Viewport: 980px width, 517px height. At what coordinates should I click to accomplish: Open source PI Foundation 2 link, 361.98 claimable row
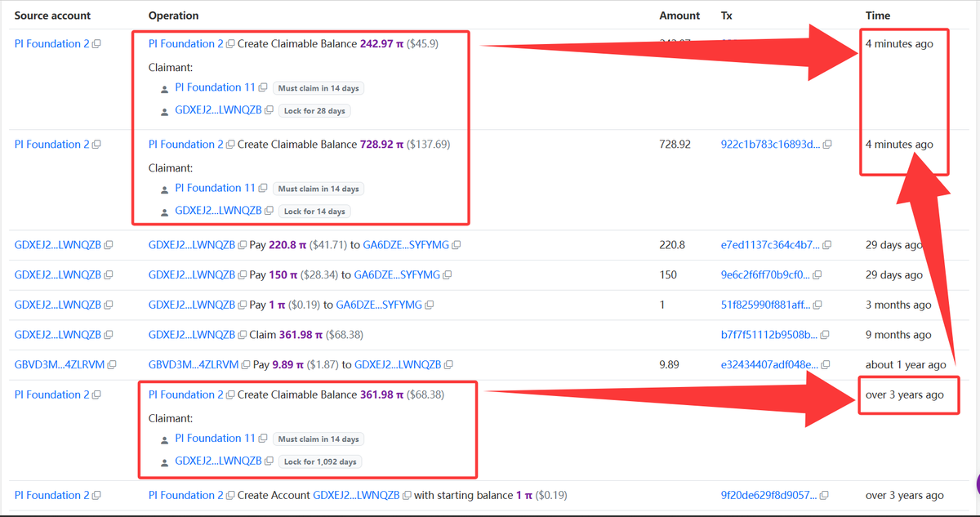(x=52, y=394)
